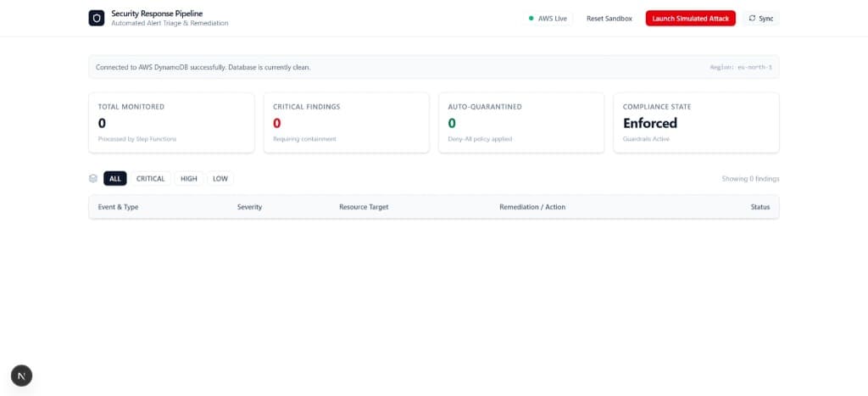This screenshot has width=868, height=396.
Task: Click the Automated Alert Triage subtitle
Action: coord(170,23)
